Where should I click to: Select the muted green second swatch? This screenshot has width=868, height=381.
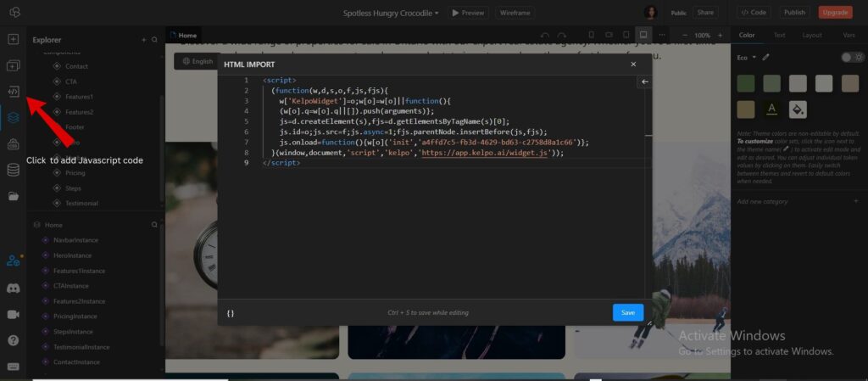pos(771,83)
